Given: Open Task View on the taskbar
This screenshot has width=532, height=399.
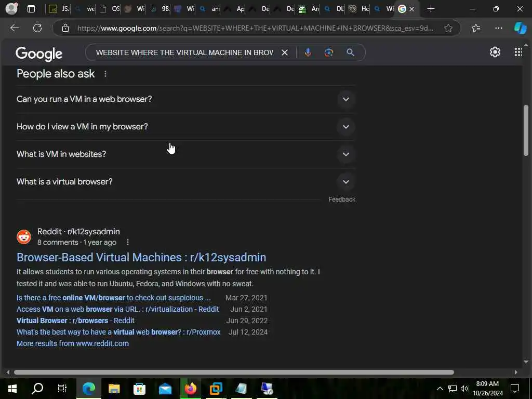Looking at the screenshot, I should (62, 389).
